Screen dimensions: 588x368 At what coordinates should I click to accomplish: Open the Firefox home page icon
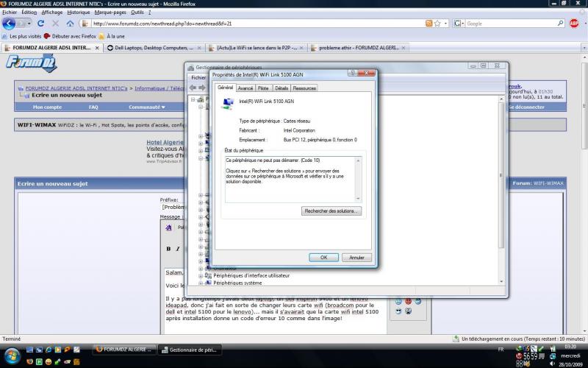pos(70,24)
